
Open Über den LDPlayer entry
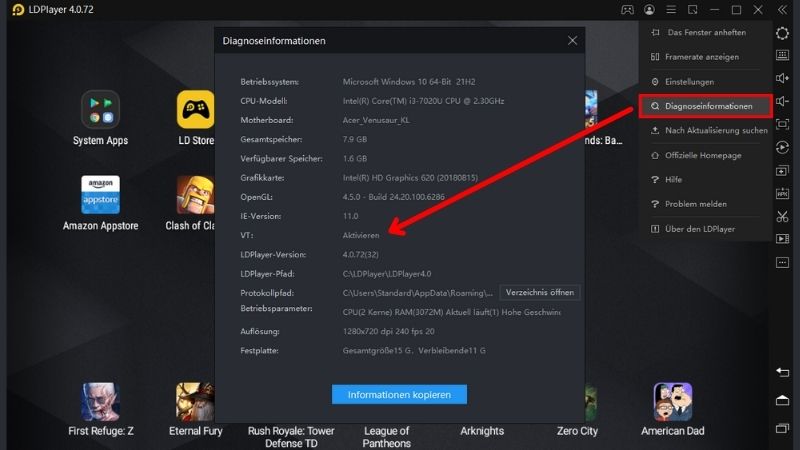(705, 229)
